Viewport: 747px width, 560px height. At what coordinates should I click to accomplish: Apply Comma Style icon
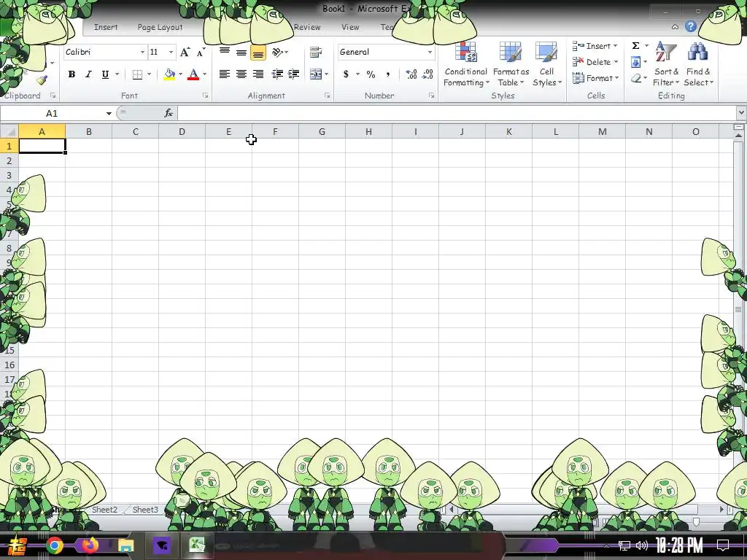[388, 74]
